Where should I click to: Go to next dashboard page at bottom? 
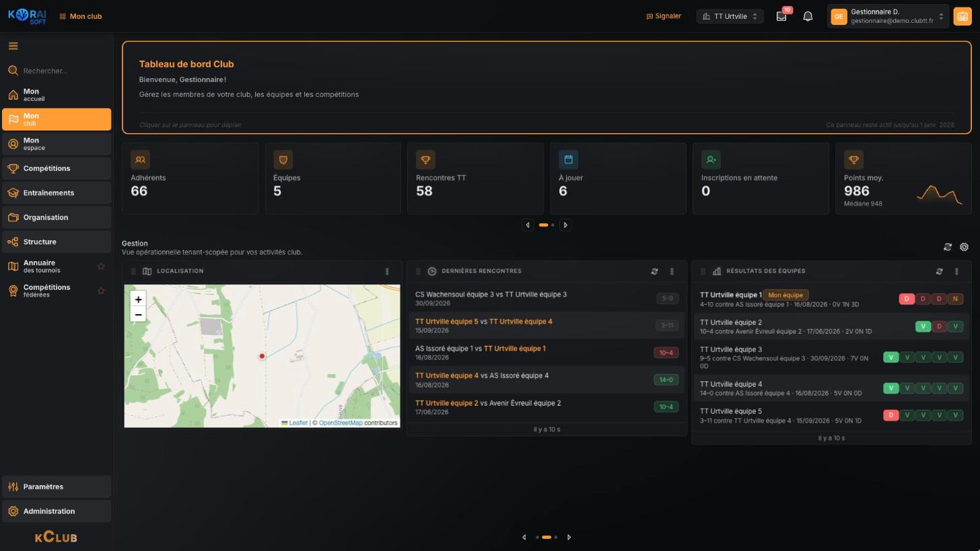(569, 537)
